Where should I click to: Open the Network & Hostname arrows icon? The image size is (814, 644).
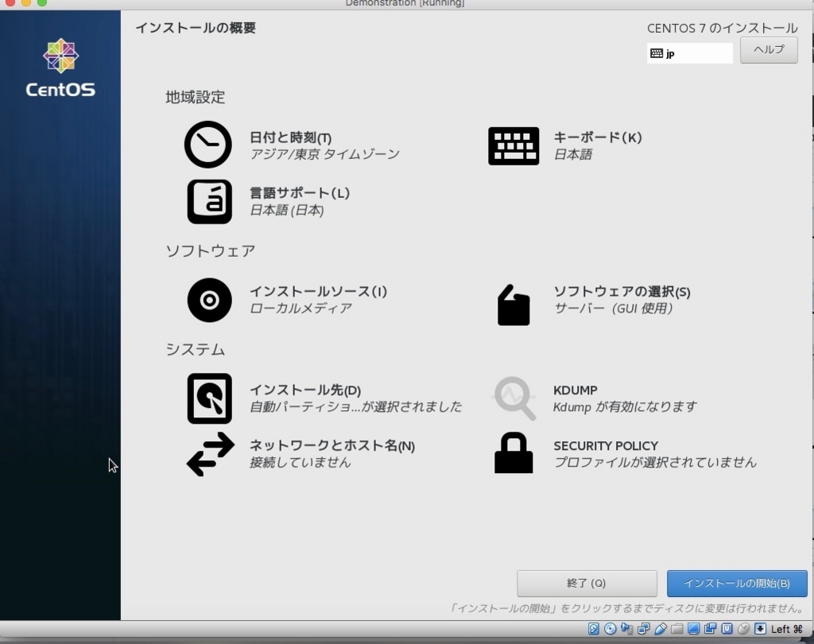click(210, 454)
